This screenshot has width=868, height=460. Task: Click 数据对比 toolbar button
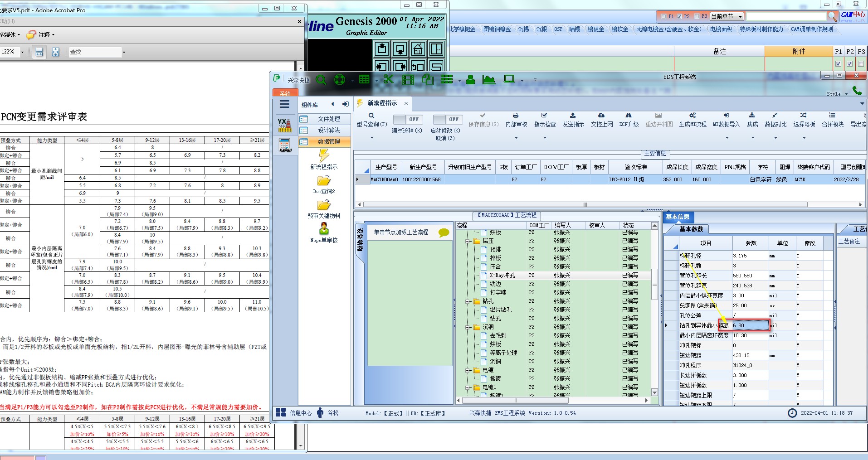click(775, 120)
